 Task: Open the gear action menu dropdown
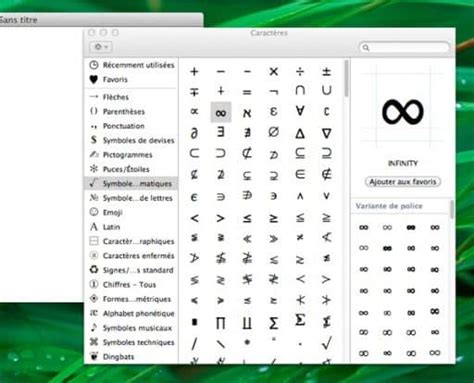(x=101, y=47)
